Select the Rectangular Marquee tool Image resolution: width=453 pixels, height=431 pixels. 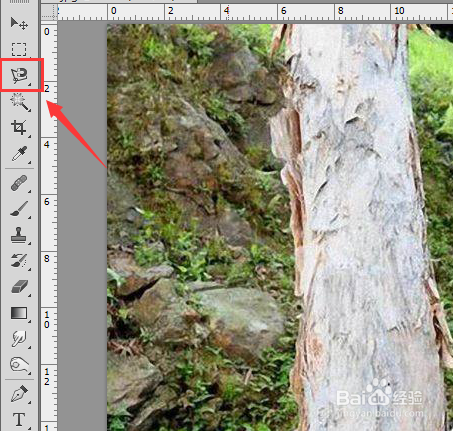[19, 49]
